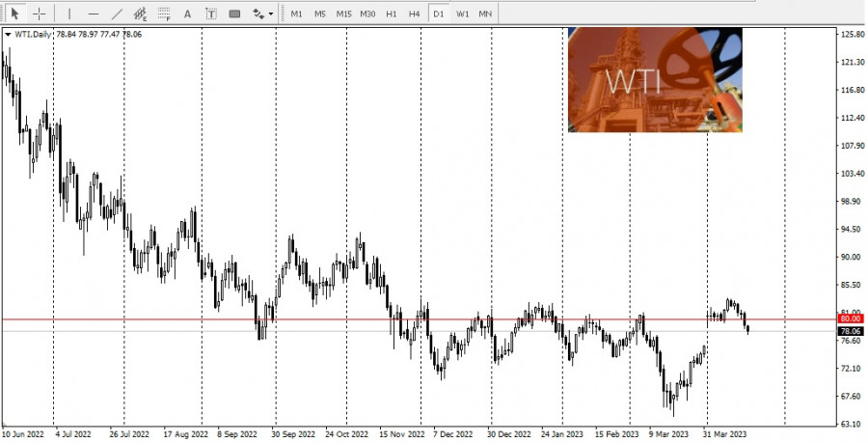Click the 103.40 price scale value

click(x=853, y=174)
